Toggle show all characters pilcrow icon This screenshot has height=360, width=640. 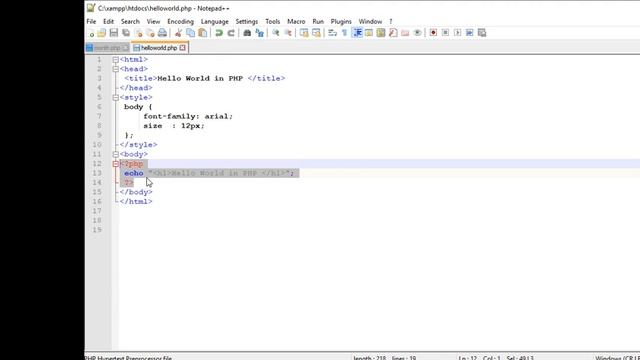(x=344, y=33)
